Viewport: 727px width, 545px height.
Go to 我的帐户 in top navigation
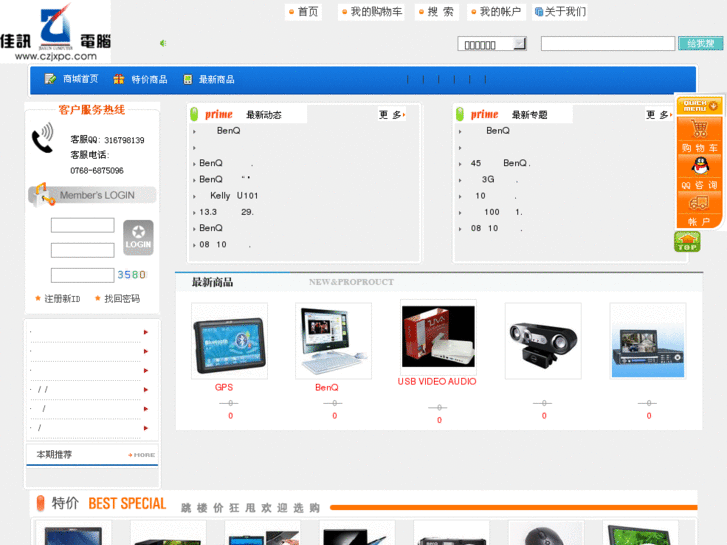(x=496, y=12)
